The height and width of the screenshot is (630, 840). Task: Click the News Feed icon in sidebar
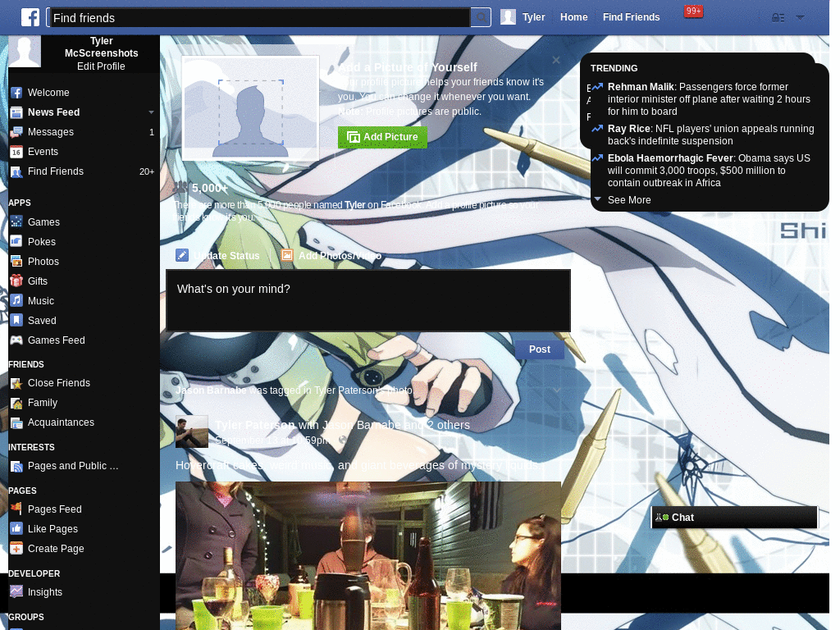[x=16, y=112]
